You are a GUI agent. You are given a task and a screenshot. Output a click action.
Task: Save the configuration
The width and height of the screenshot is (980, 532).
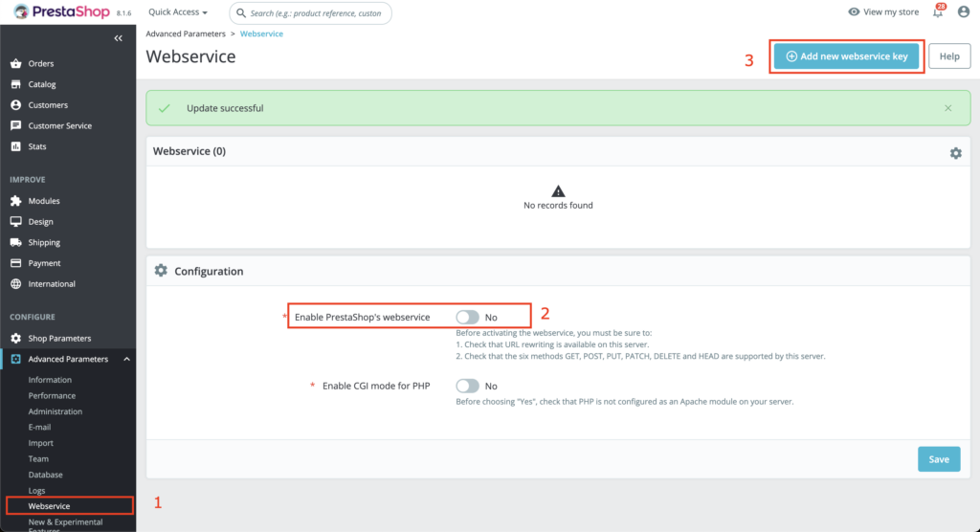point(939,459)
